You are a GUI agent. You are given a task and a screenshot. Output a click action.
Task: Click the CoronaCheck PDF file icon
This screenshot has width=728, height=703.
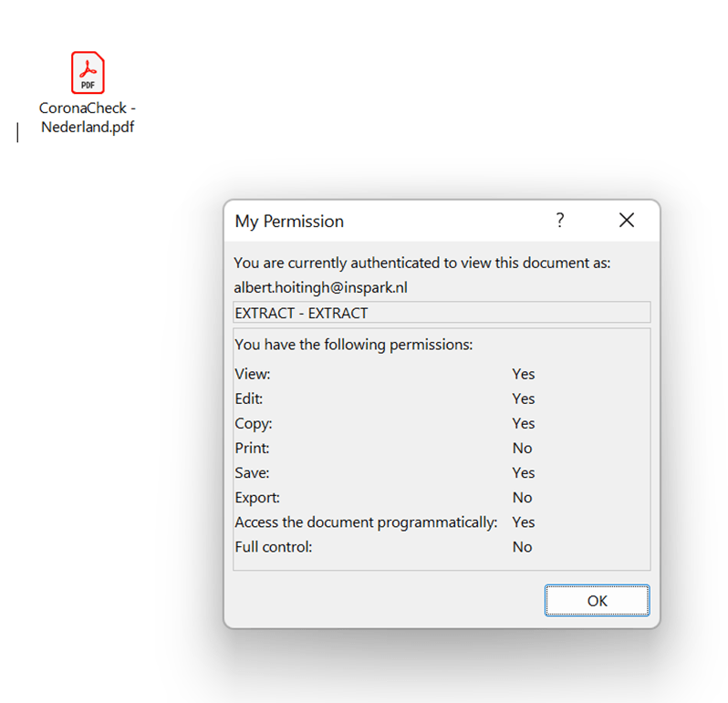pos(88,73)
